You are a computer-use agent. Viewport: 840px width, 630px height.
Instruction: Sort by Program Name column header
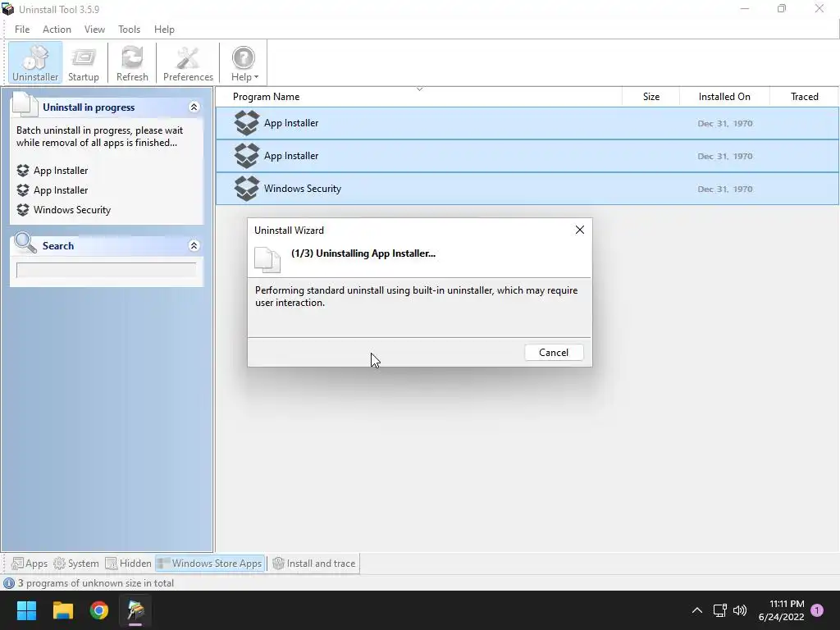coord(267,97)
